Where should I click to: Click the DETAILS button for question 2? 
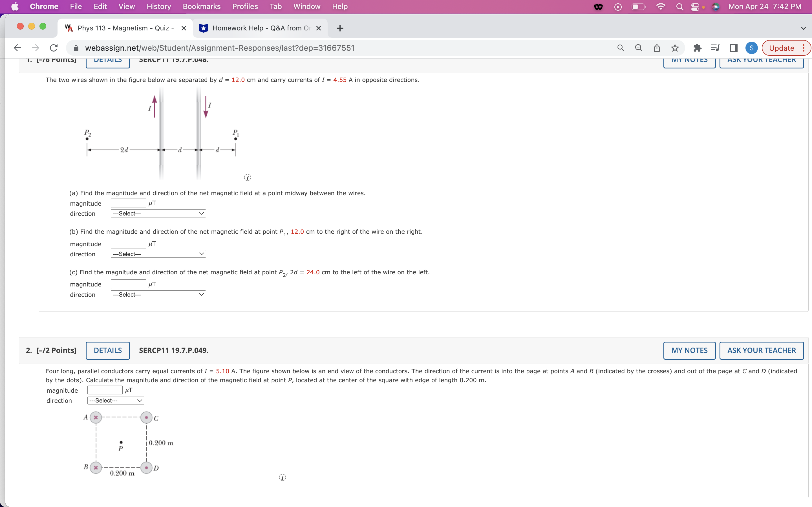(x=107, y=350)
